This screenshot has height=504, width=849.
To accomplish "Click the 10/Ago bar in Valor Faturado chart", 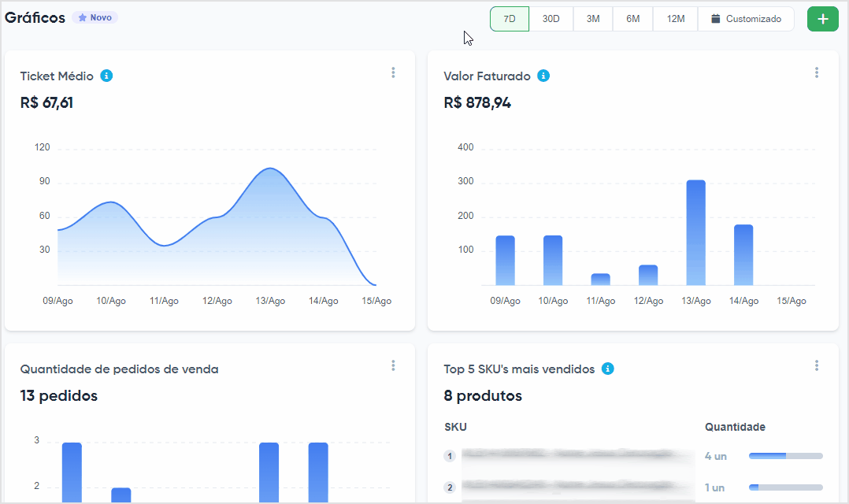I will tap(553, 261).
